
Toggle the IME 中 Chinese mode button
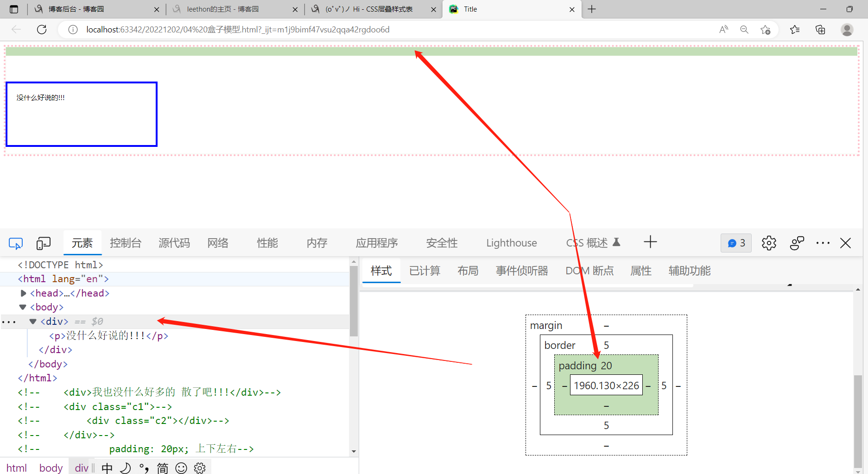107,468
